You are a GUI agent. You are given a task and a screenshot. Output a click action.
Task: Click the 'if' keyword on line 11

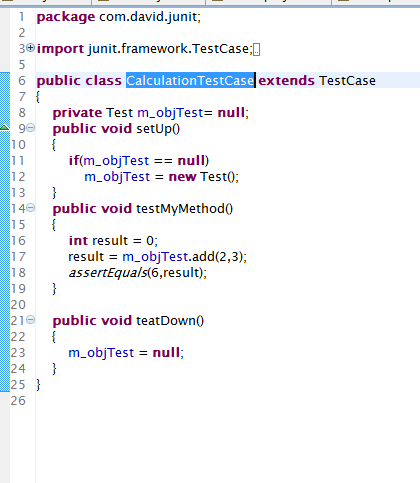coord(74,161)
